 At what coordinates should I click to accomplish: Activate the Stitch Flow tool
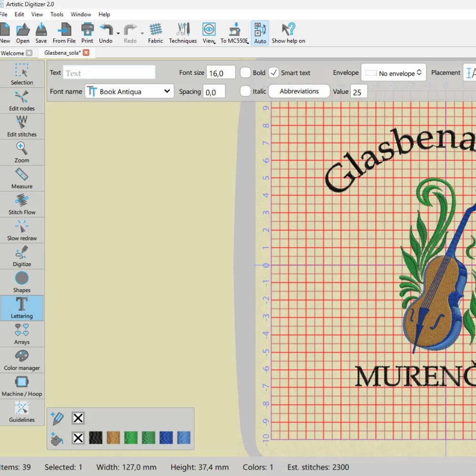[22, 204]
